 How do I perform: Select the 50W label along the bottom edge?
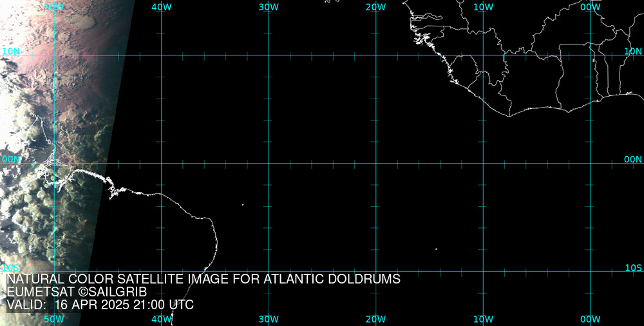[x=54, y=319]
